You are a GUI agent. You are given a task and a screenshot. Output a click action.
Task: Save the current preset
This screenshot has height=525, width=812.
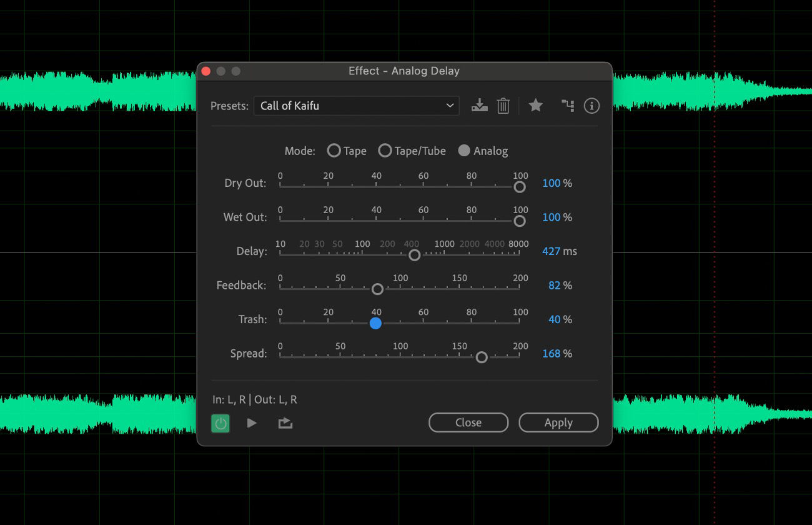click(479, 106)
